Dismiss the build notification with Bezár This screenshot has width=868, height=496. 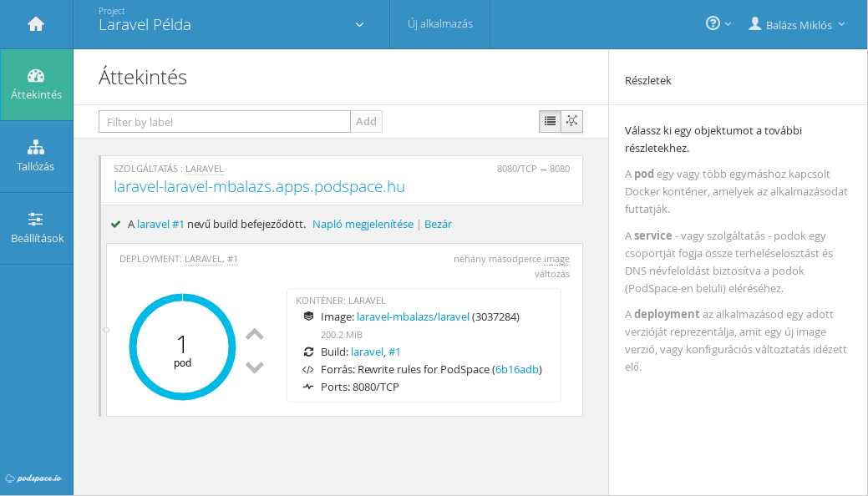[x=438, y=224]
